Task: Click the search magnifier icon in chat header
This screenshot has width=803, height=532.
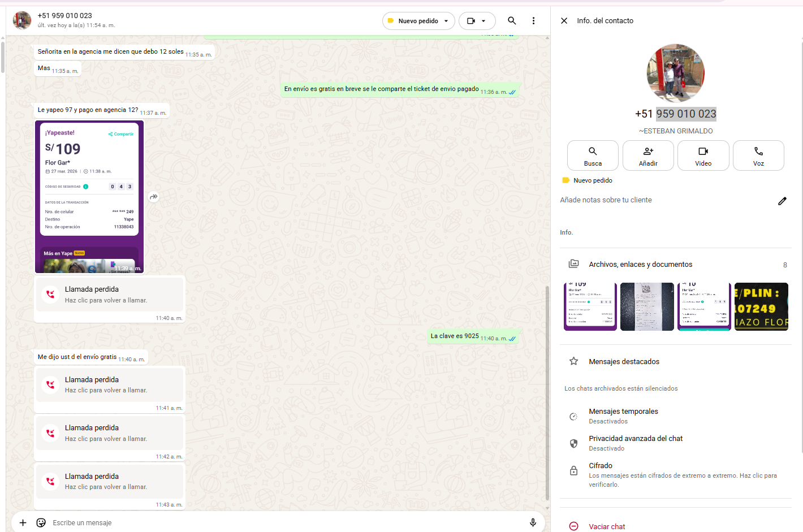Action: tap(512, 21)
